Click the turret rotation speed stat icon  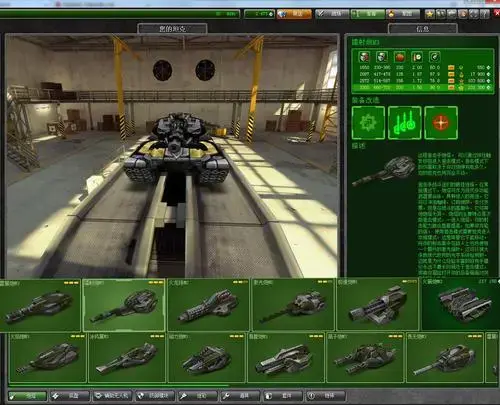435,57
